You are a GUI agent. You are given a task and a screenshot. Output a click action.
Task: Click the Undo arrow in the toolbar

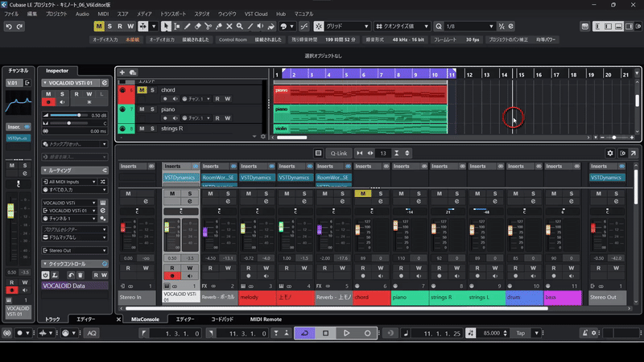(x=9, y=27)
